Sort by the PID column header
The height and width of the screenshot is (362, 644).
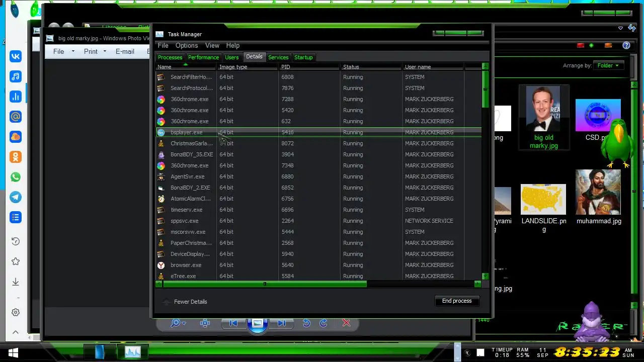tap(309, 67)
